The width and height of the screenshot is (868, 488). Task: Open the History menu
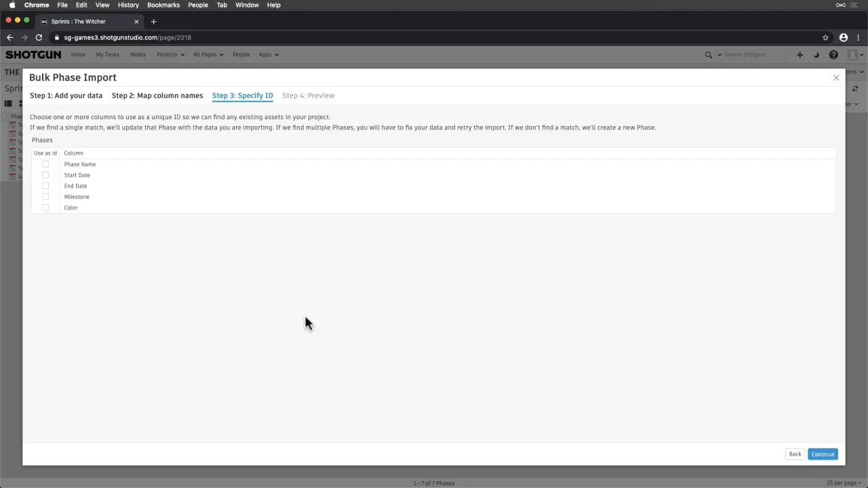[128, 5]
